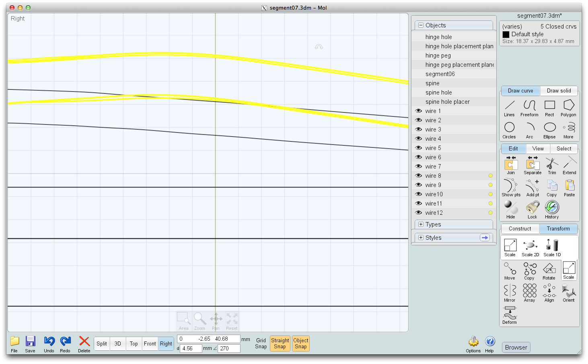This screenshot has height=364, width=588.
Task: Expand the Styles section
Action: 421,238
